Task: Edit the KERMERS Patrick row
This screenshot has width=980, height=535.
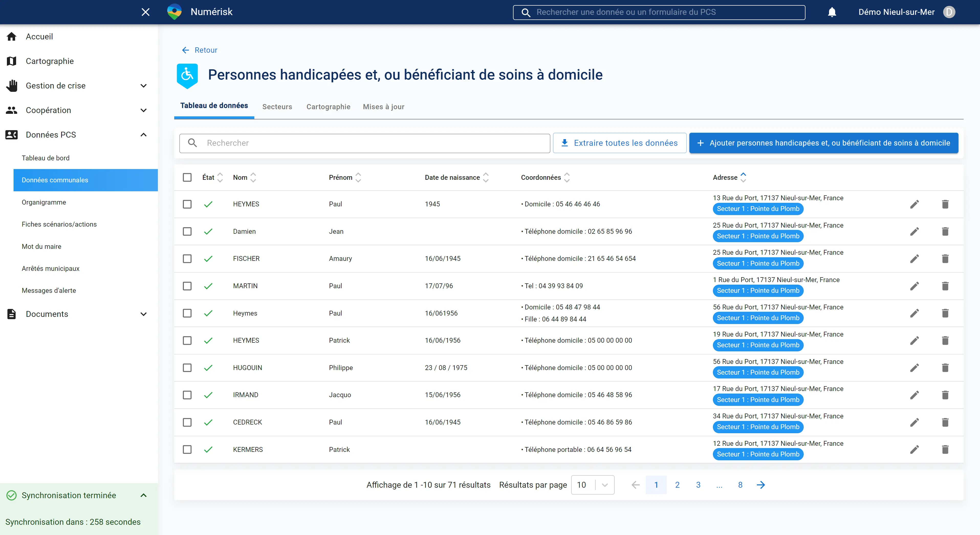Action: [914, 449]
